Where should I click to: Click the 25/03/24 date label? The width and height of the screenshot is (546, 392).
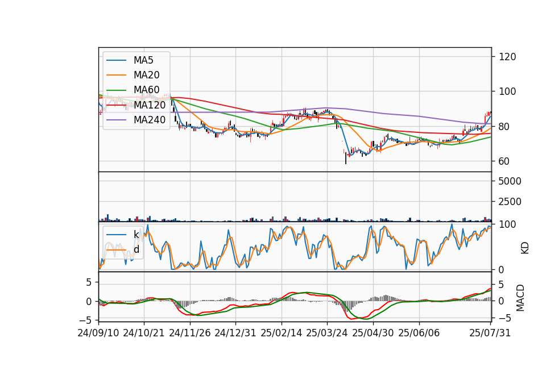point(327,333)
